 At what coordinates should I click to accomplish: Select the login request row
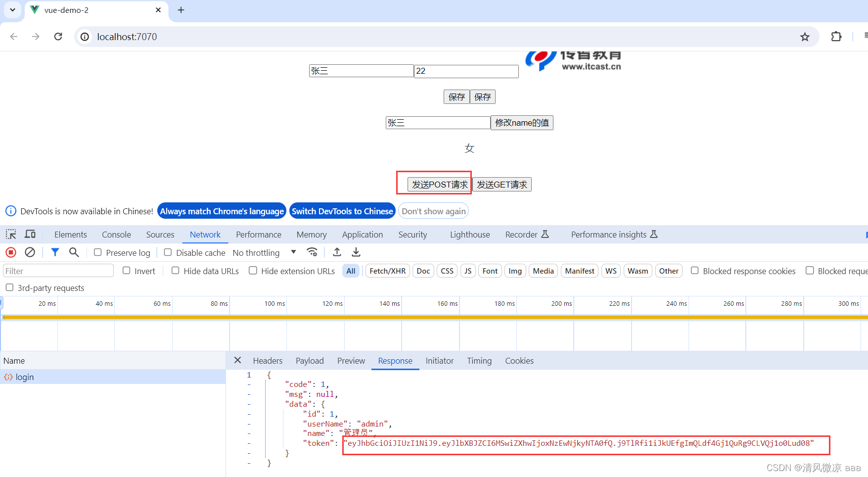pos(113,377)
